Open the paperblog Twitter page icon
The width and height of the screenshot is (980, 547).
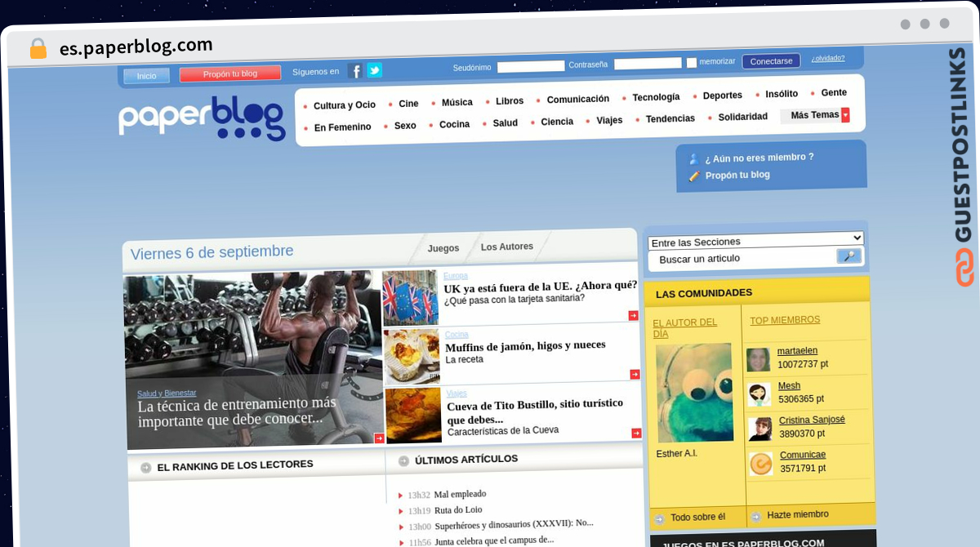[374, 70]
